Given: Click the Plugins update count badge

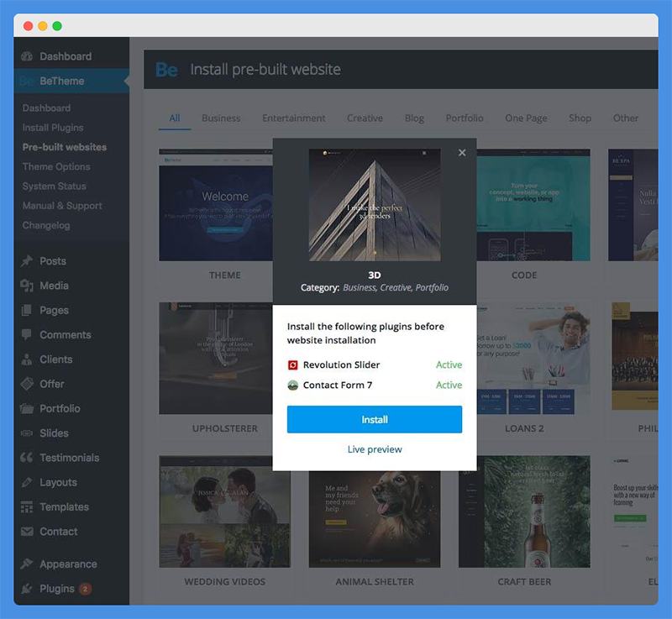Looking at the screenshot, I should point(86,589).
